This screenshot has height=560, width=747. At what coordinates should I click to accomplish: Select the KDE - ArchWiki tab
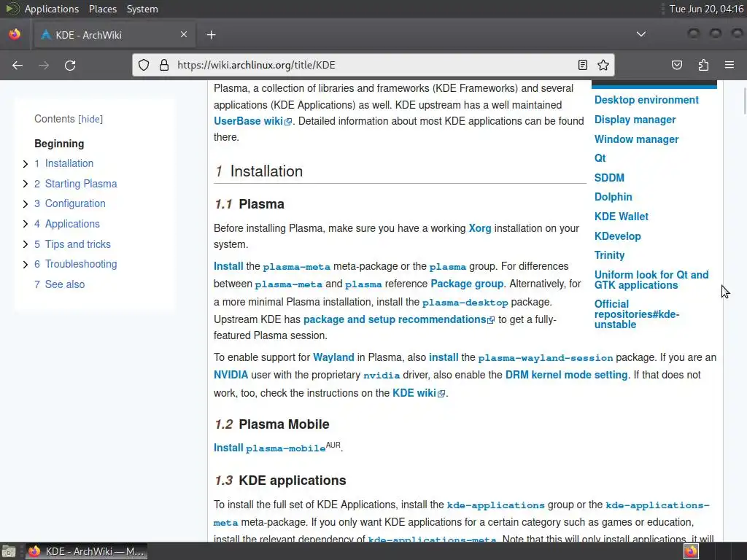click(x=115, y=35)
